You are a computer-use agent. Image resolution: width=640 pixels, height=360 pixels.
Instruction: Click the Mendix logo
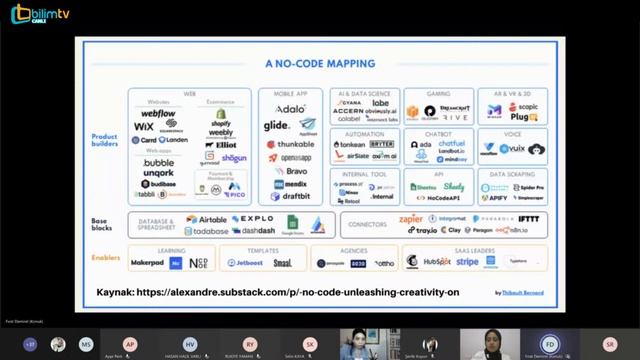click(290, 184)
